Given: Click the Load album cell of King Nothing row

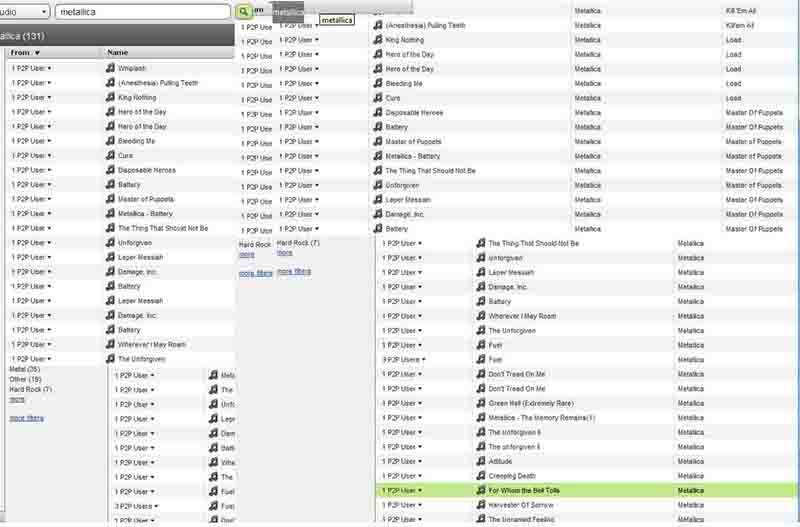Looking at the screenshot, I should [x=733, y=40].
